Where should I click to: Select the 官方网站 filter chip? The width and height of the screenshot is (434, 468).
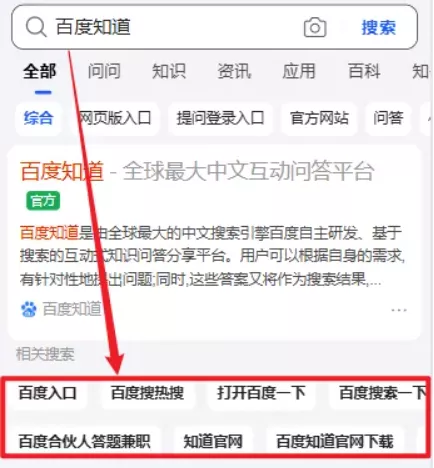tap(319, 118)
